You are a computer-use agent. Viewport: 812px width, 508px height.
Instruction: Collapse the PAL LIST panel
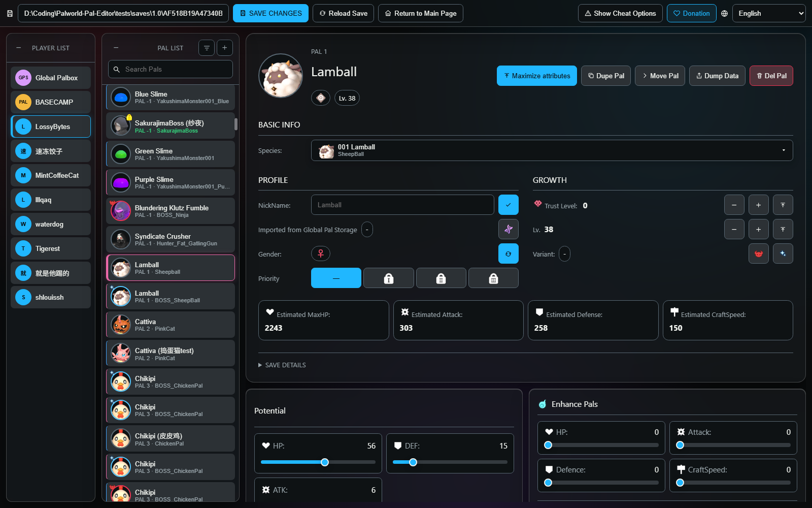116,48
